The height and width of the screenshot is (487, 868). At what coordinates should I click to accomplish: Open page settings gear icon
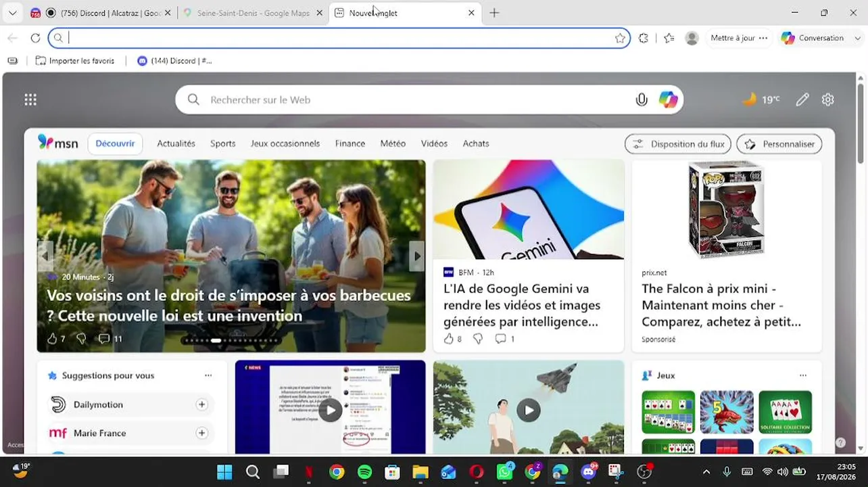[x=828, y=99]
